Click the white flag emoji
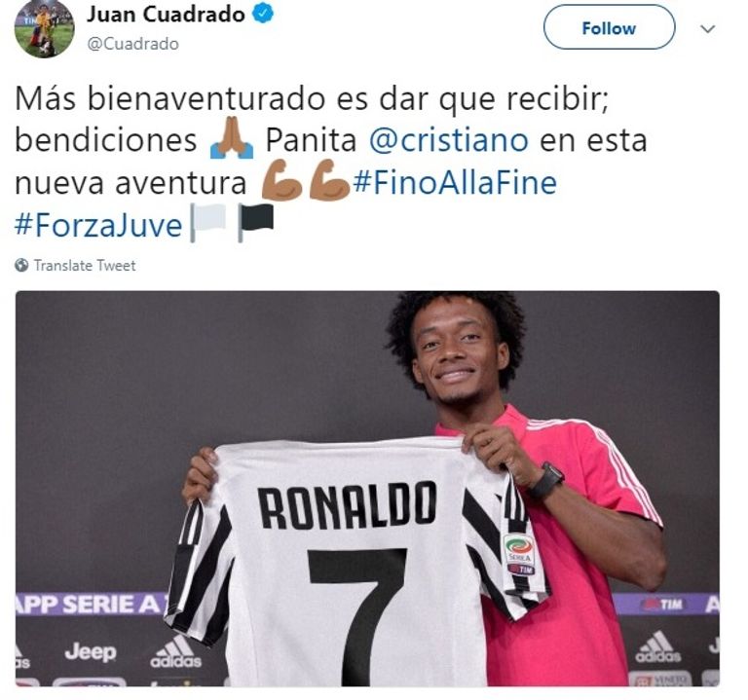The image size is (748, 700). (x=208, y=223)
